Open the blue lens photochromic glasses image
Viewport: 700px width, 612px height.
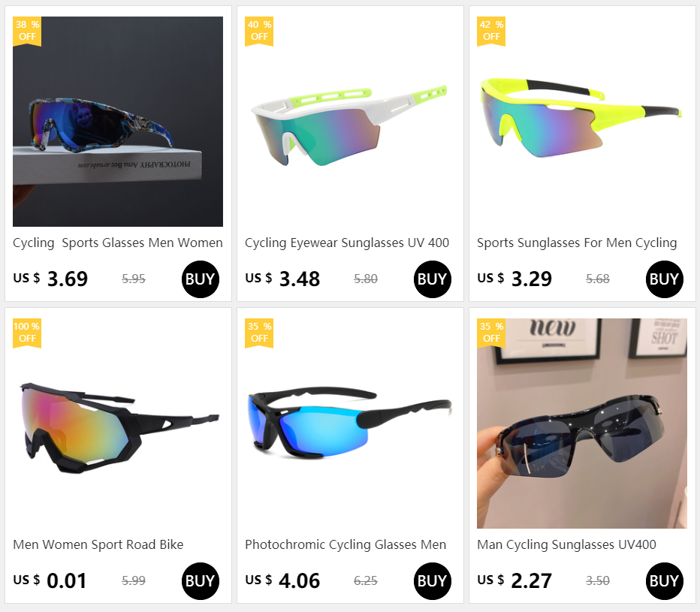[x=350, y=424]
